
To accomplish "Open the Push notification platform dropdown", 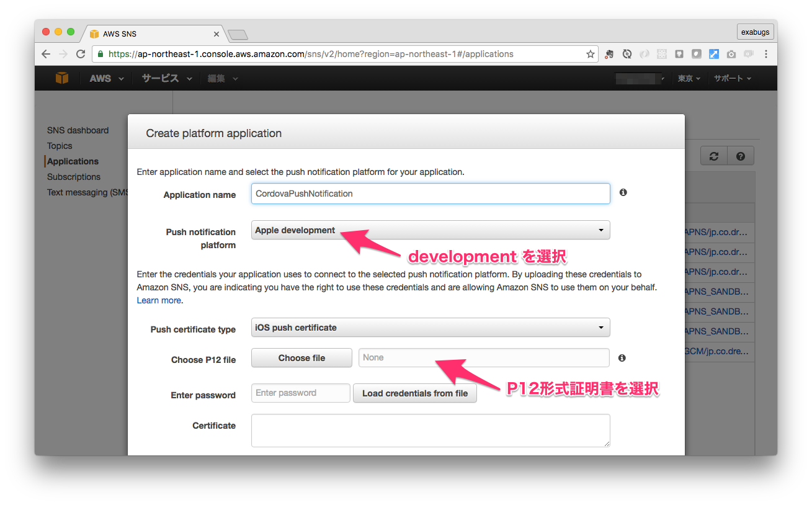I will (x=431, y=230).
